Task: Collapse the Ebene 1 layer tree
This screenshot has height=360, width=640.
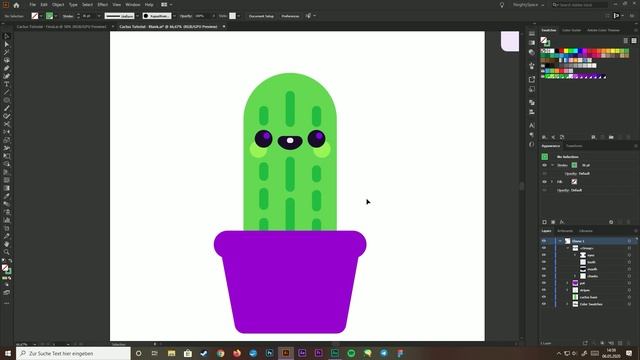Action: point(560,241)
